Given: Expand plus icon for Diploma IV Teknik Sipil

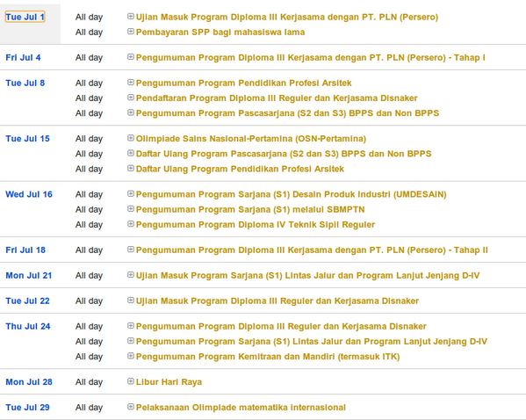Looking at the screenshot, I should pos(131,223).
